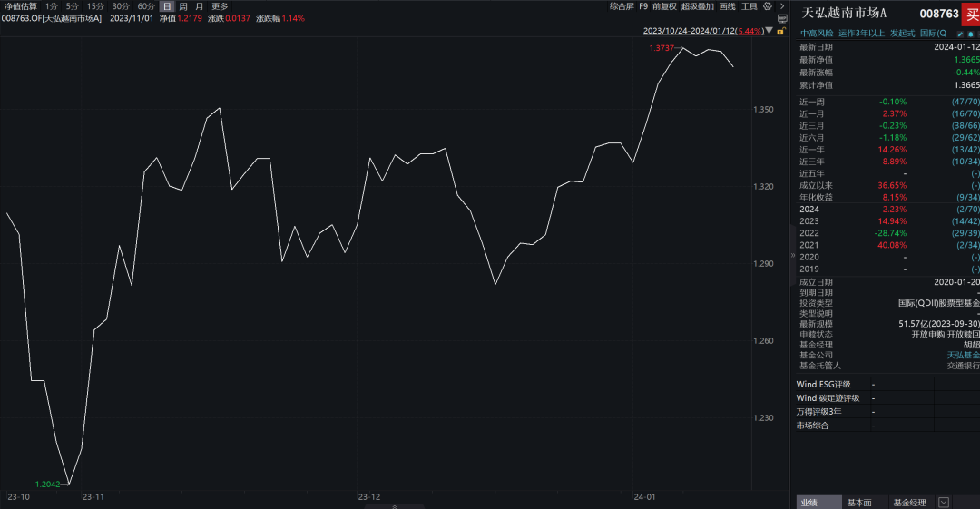Click the 成立以来 return 36.65%
The image size is (980, 509).
[892, 185]
